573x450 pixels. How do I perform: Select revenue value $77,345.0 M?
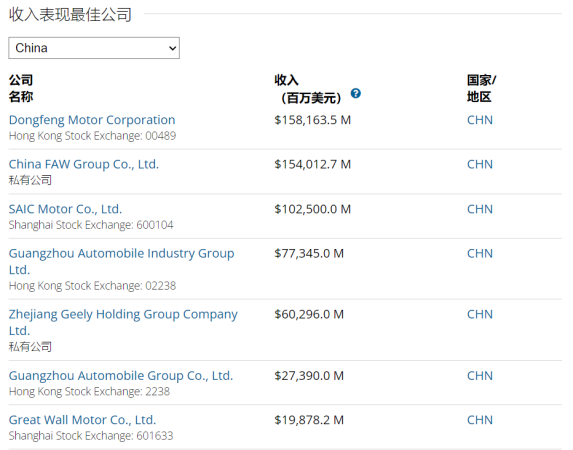(x=309, y=253)
